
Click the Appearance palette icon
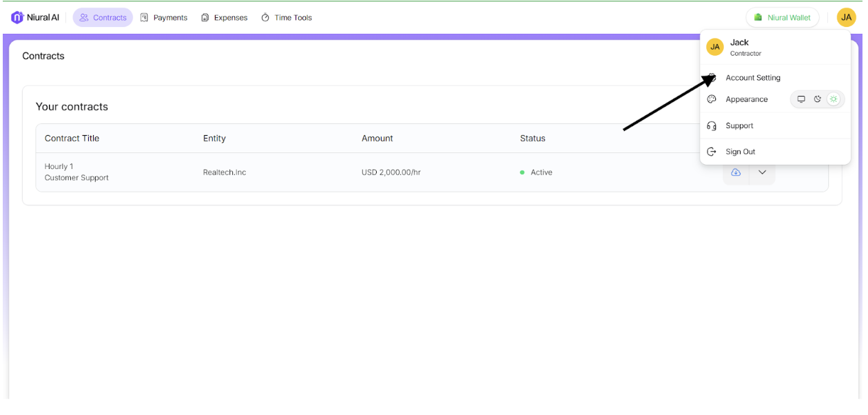pyautogui.click(x=712, y=99)
